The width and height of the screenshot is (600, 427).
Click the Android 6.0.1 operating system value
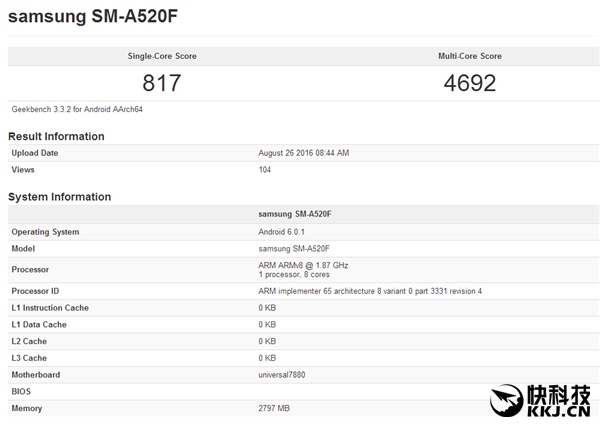(x=288, y=232)
